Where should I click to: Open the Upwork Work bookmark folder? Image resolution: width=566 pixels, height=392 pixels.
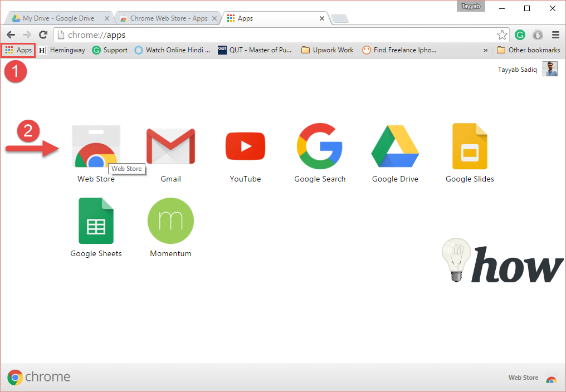coord(328,50)
